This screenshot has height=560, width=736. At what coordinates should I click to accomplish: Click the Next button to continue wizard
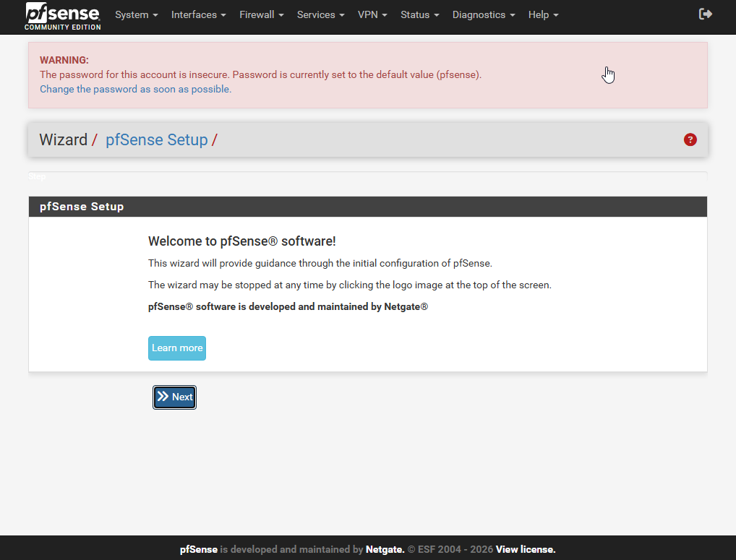tap(174, 397)
